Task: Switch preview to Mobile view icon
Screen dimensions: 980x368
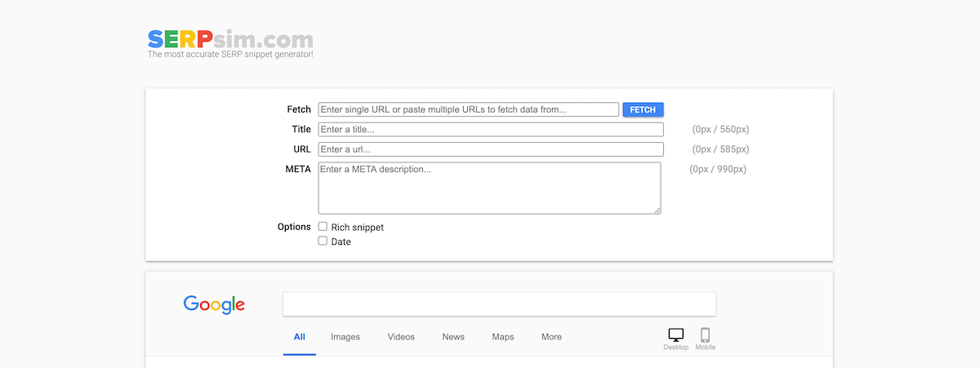Action: pyautogui.click(x=705, y=335)
